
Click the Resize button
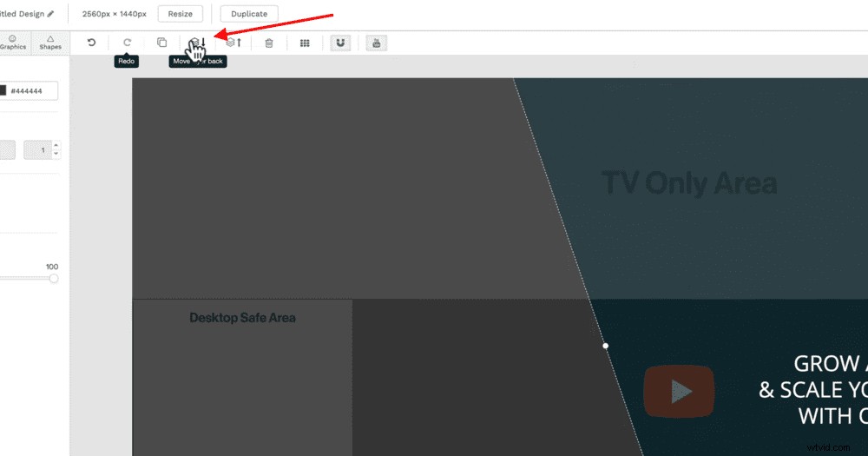coord(181,14)
